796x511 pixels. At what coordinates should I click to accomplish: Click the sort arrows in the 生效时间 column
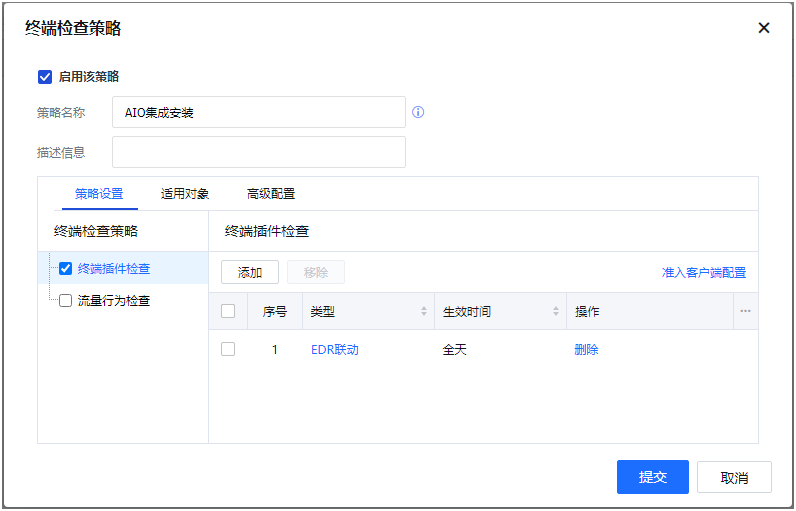coord(556,312)
